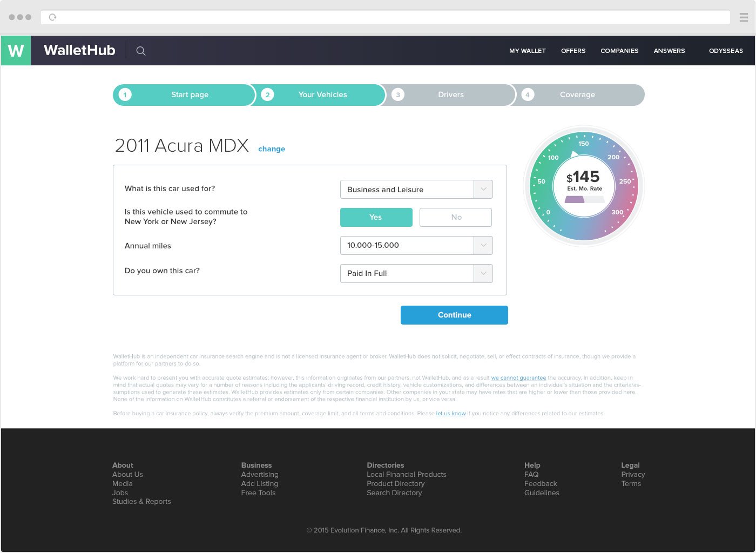756x553 pixels.
Task: Open the browser hamburger menu icon
Action: click(x=744, y=17)
